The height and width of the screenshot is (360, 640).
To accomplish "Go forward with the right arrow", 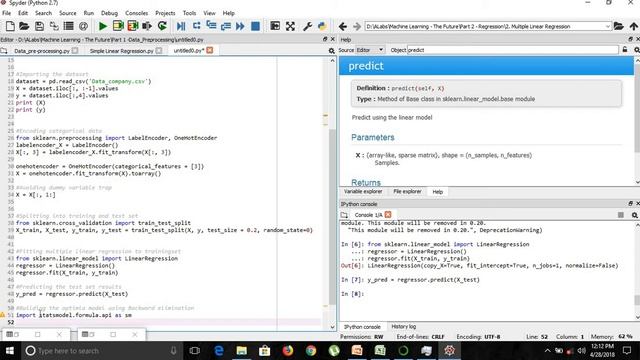I will coord(357,26).
